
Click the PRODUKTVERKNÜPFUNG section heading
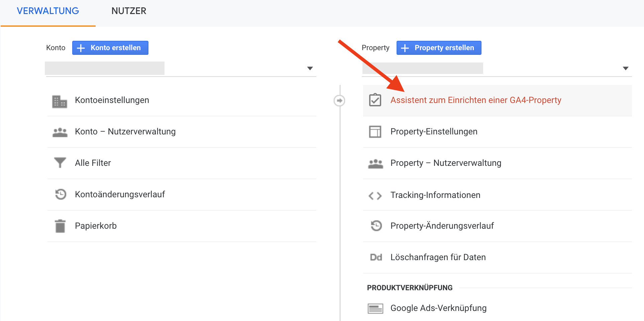410,288
